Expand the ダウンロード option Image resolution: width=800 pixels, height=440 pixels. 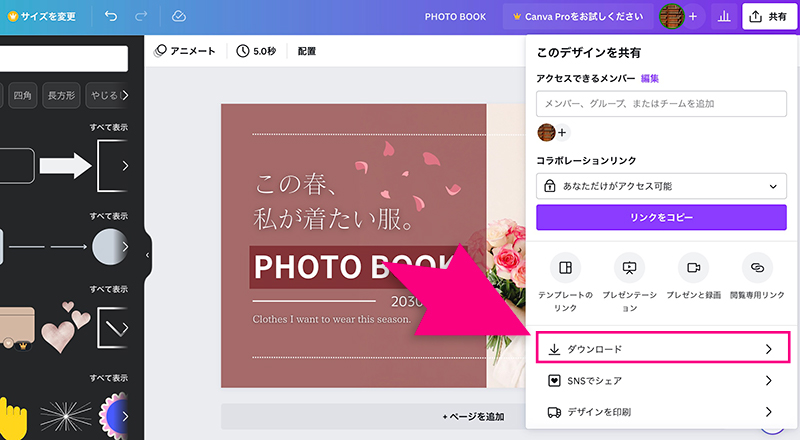662,349
